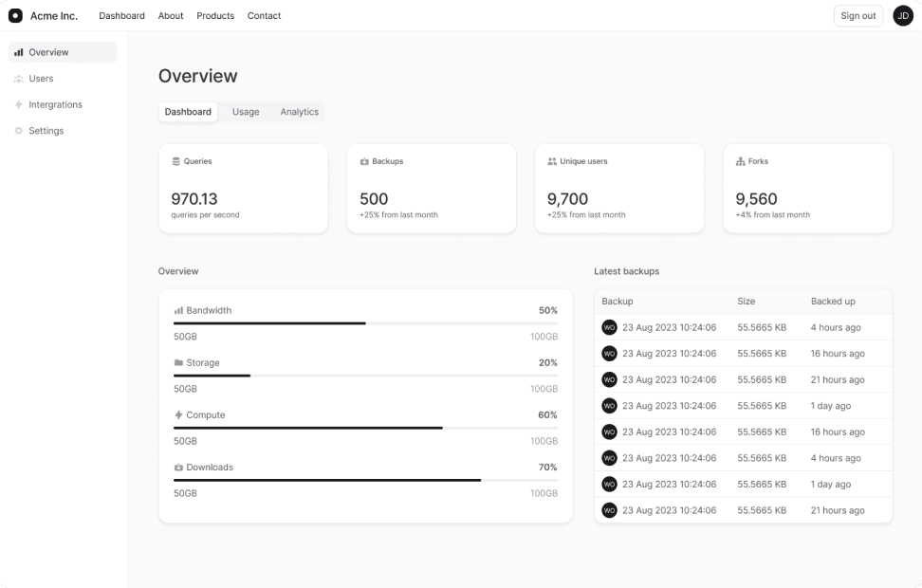Click the Downloads 70% progress bar
922x588 pixels.
(x=366, y=481)
